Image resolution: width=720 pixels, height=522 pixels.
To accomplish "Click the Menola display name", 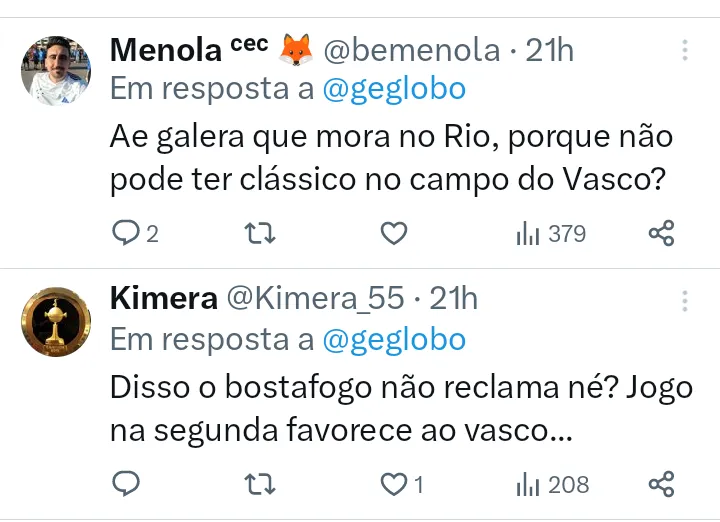I will (163, 49).
